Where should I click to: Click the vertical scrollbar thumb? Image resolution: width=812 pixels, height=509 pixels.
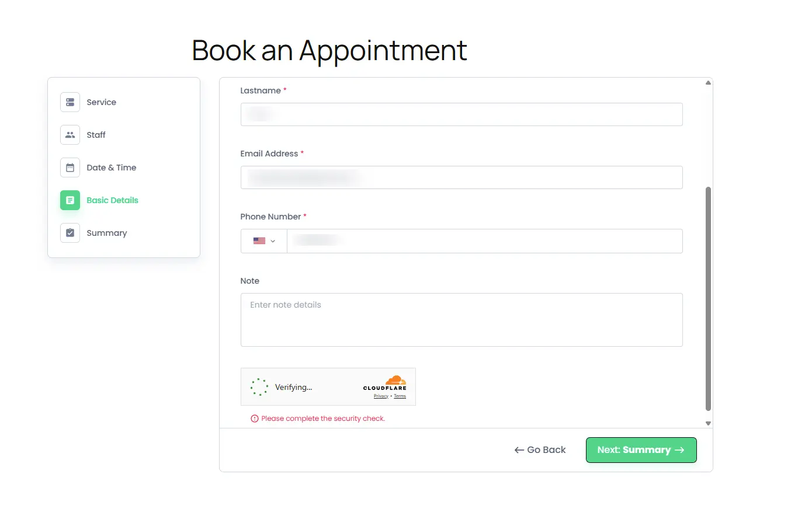(x=708, y=299)
